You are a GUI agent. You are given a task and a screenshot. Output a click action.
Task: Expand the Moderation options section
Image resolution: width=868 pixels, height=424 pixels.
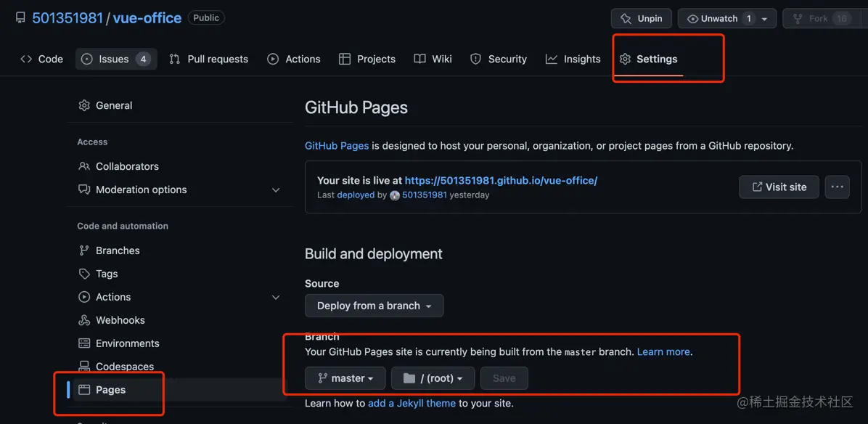276,189
